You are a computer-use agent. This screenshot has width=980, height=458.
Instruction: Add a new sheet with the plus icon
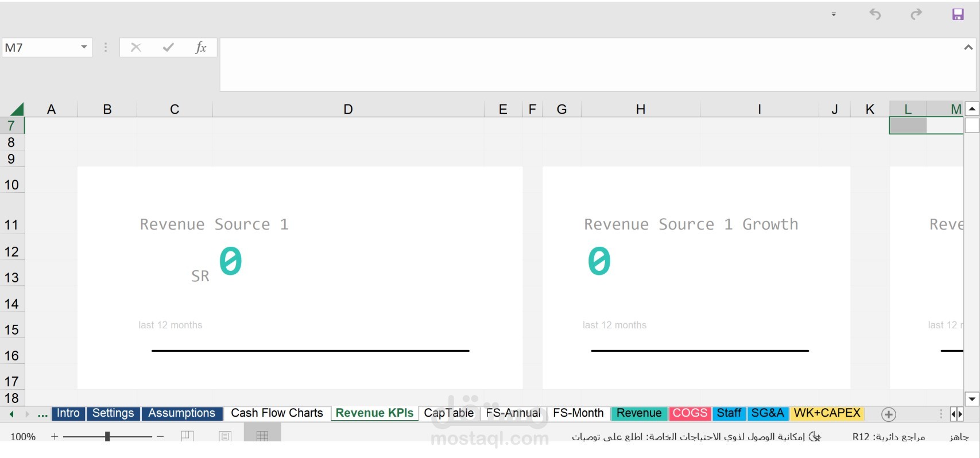coord(889,414)
